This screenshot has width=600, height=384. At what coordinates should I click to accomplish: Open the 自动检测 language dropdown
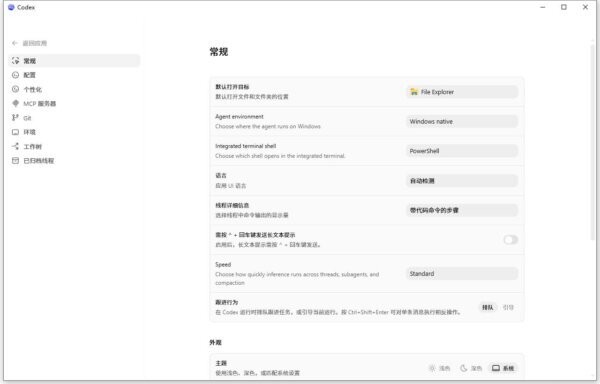pos(462,181)
